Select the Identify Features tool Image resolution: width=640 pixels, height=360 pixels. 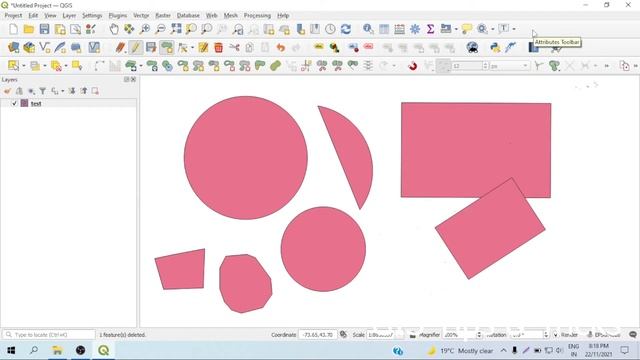pyautogui.click(x=368, y=29)
